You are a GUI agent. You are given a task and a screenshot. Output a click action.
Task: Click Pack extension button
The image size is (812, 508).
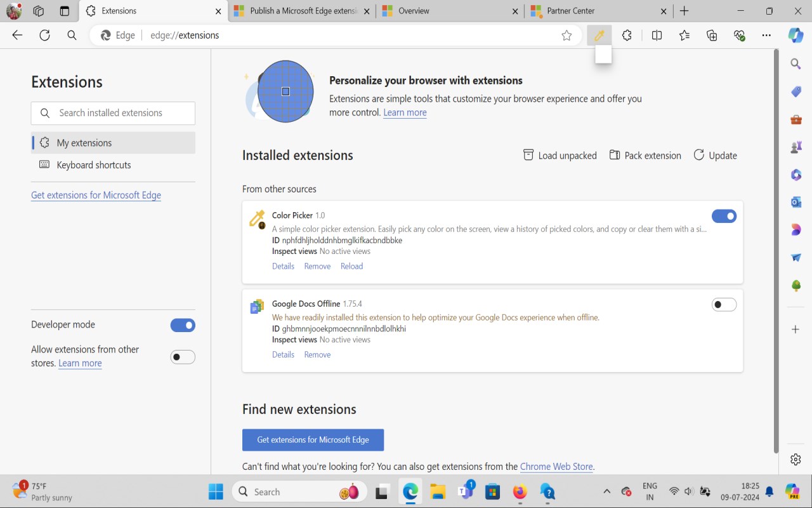point(645,156)
